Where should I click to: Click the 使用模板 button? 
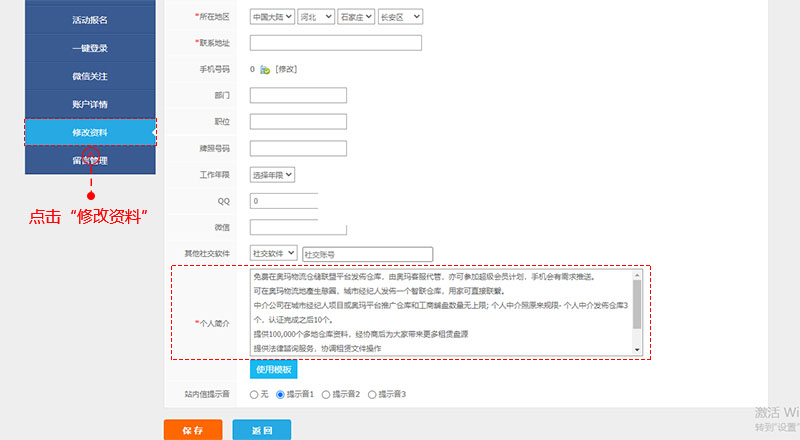pos(273,369)
